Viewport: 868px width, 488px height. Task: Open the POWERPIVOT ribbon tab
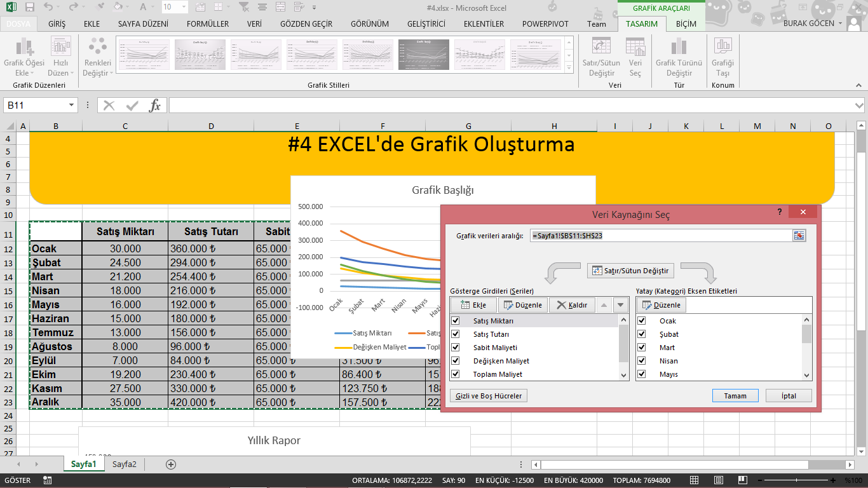(x=545, y=24)
